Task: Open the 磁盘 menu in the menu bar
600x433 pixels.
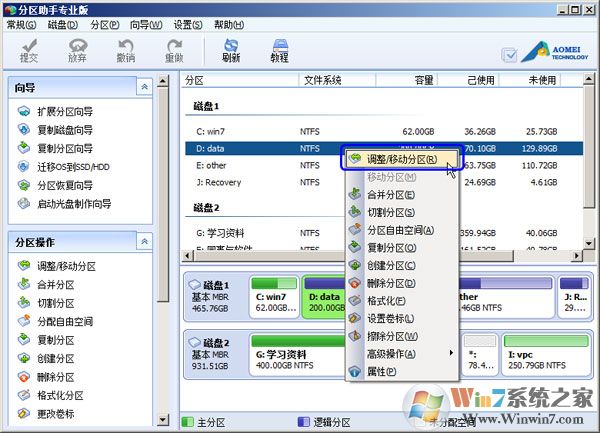Action: click(62, 25)
